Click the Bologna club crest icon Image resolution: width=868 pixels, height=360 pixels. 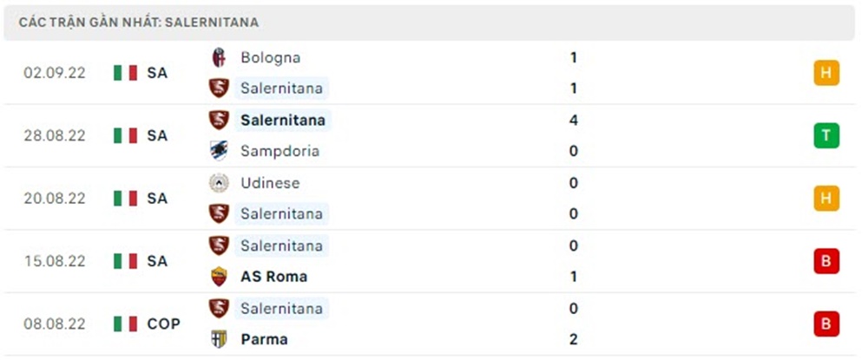219,57
